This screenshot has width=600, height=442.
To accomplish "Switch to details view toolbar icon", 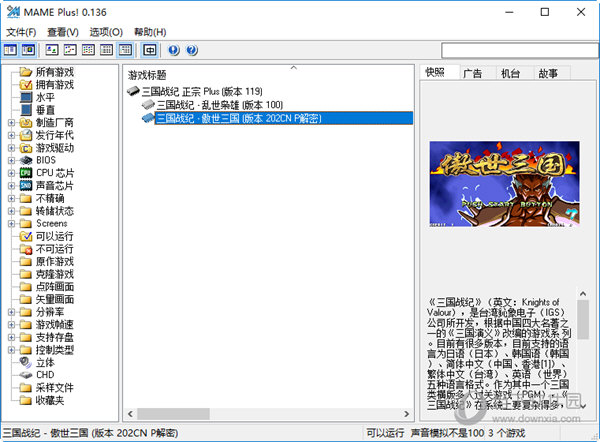I will [x=107, y=50].
